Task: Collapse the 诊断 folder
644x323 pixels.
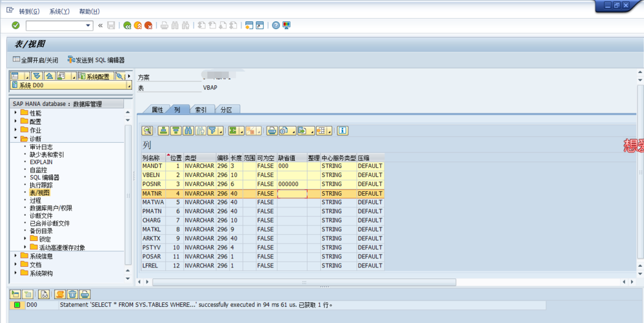Action: (x=16, y=138)
